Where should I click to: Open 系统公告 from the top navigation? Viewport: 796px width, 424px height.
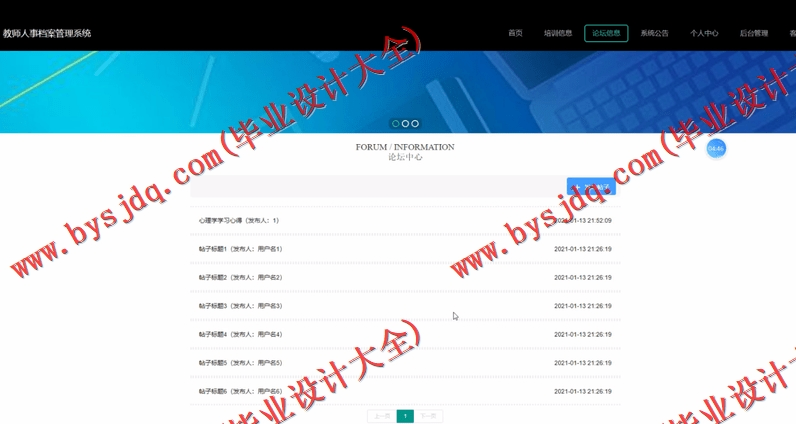tap(654, 33)
